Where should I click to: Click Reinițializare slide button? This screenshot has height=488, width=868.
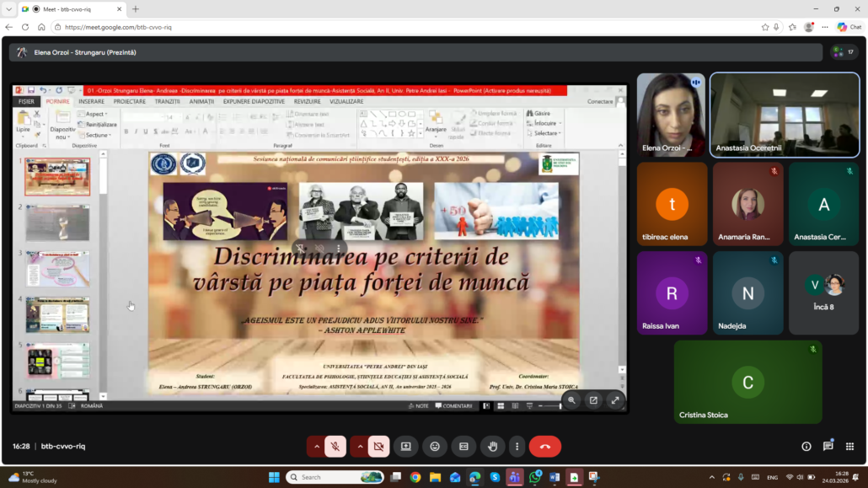click(x=98, y=125)
